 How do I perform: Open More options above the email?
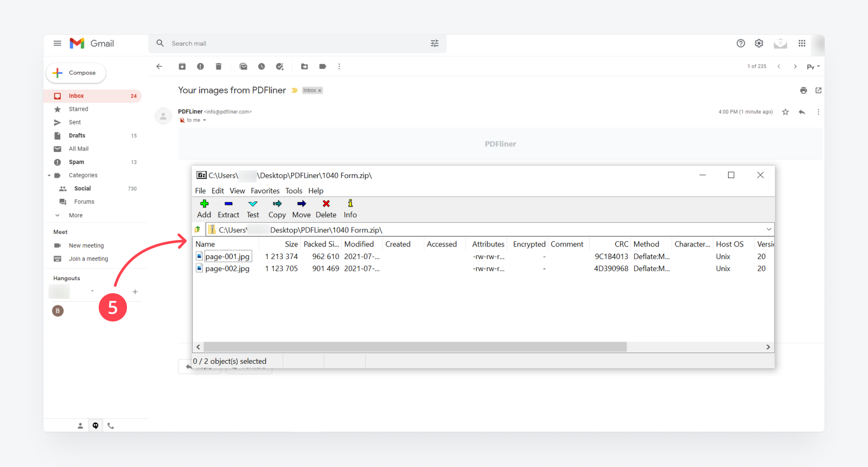pyautogui.click(x=340, y=66)
